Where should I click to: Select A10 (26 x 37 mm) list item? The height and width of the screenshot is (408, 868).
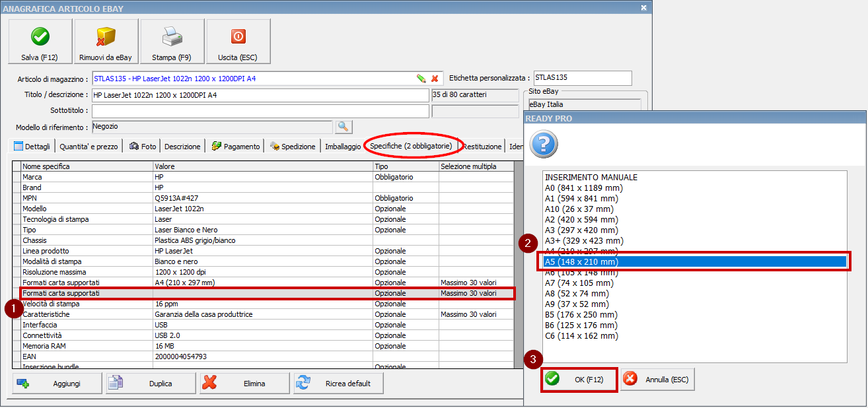pos(694,209)
